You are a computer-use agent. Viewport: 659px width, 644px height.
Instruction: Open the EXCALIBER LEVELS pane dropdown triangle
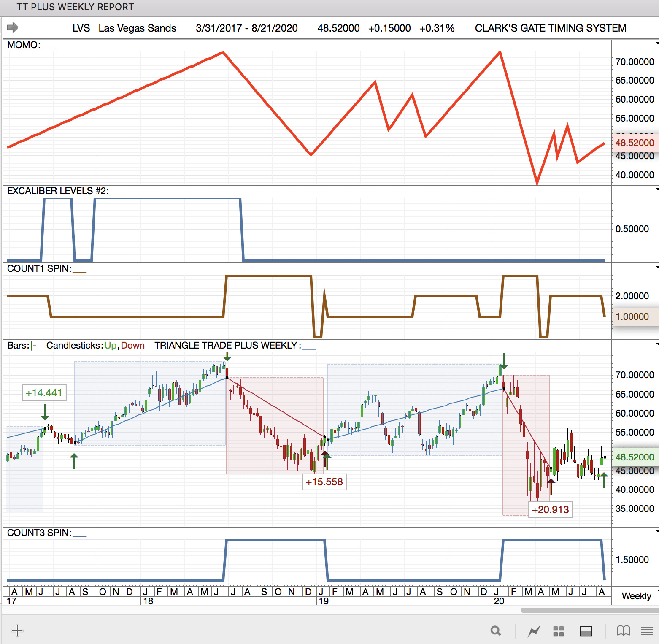coord(657,189)
